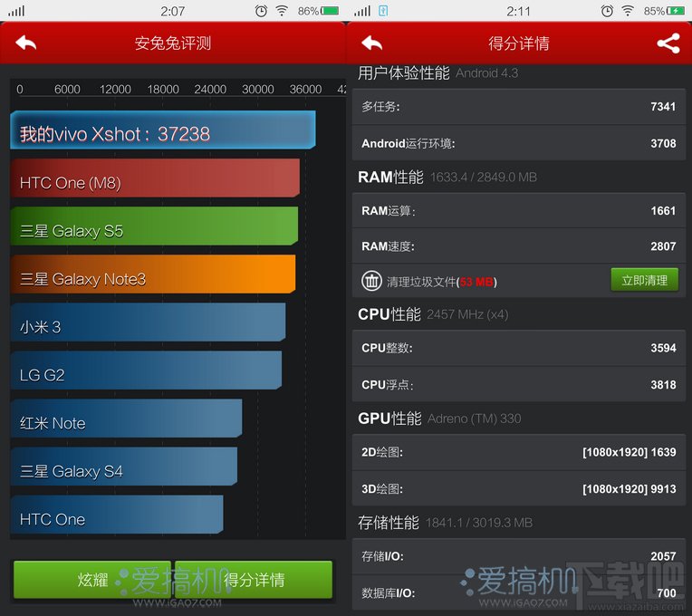
Task: Tap the 85% charging battery indicator
Action: tap(664, 11)
